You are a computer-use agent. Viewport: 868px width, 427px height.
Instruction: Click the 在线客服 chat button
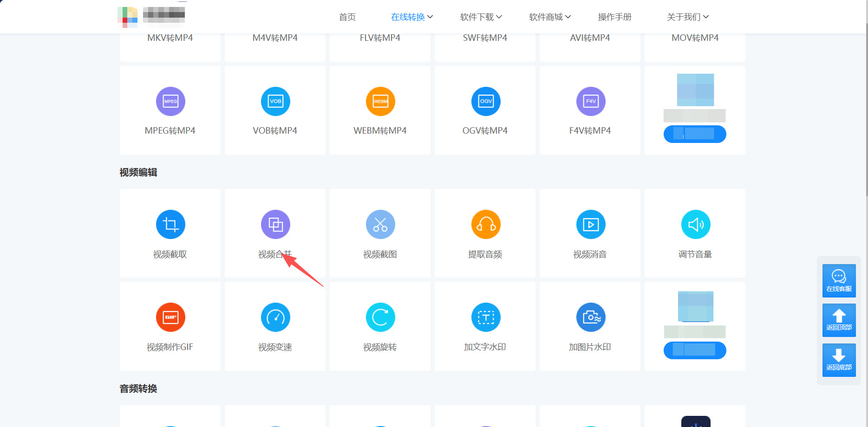tap(839, 281)
